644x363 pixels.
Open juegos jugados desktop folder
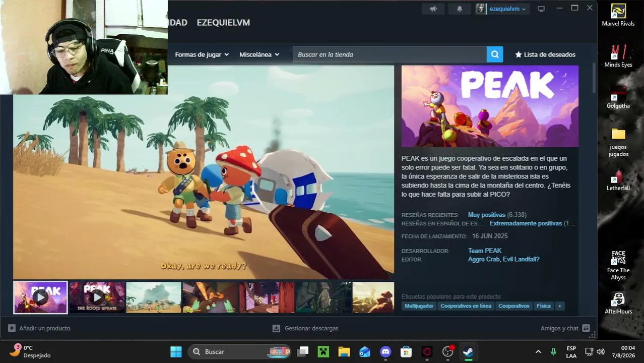click(618, 142)
